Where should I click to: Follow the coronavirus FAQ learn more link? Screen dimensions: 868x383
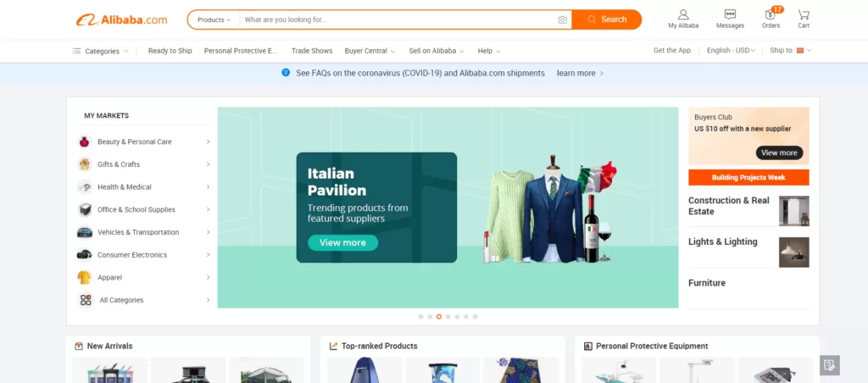580,74
